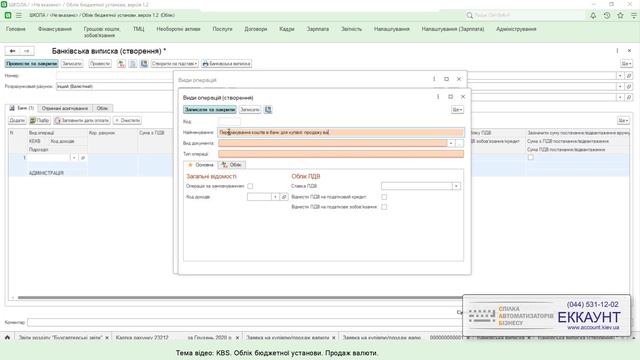
Task: Toggle Операція за замовчуванням checkbox
Action: 250,186
